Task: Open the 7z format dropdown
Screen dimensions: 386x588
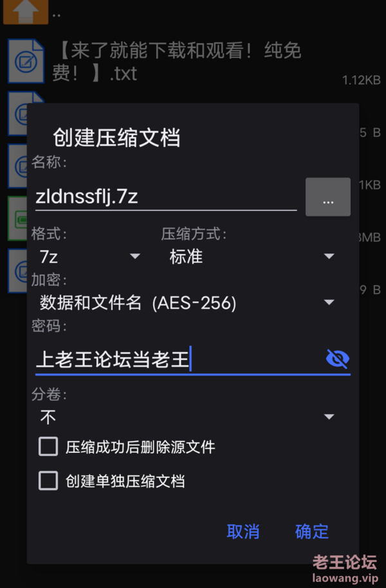Action: pyautogui.click(x=90, y=257)
